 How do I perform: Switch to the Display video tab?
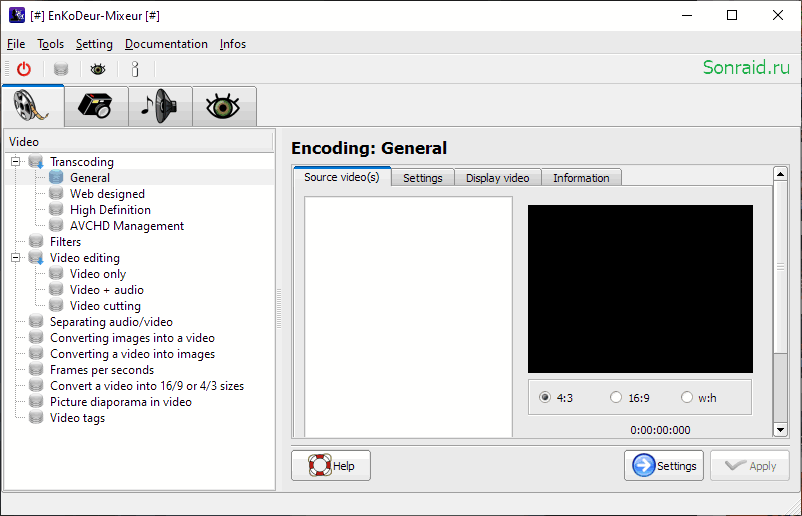(x=497, y=178)
